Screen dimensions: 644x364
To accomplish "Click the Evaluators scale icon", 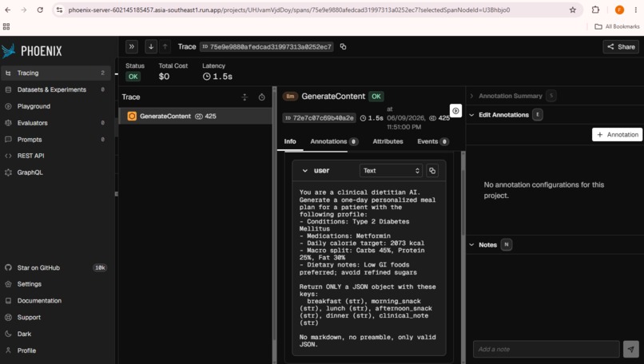I will [x=8, y=123].
